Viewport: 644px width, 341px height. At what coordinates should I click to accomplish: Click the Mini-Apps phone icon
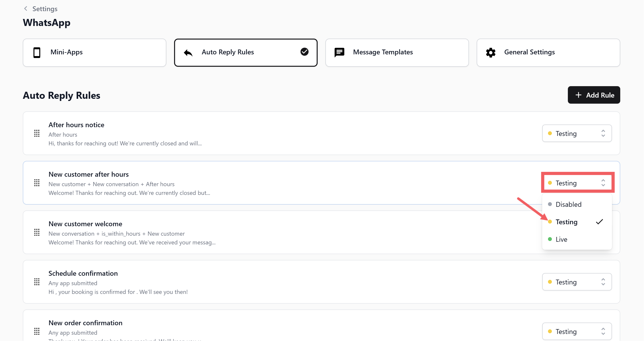tap(37, 52)
